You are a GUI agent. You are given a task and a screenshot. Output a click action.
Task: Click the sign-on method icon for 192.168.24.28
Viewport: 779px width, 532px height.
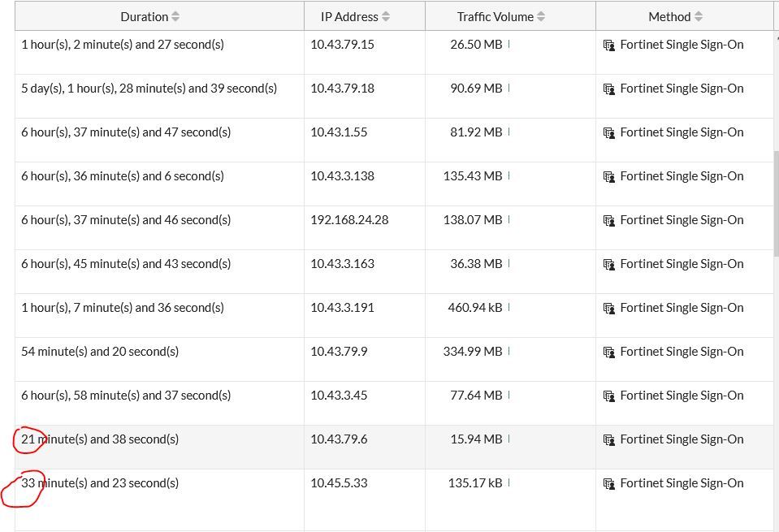[x=609, y=221]
